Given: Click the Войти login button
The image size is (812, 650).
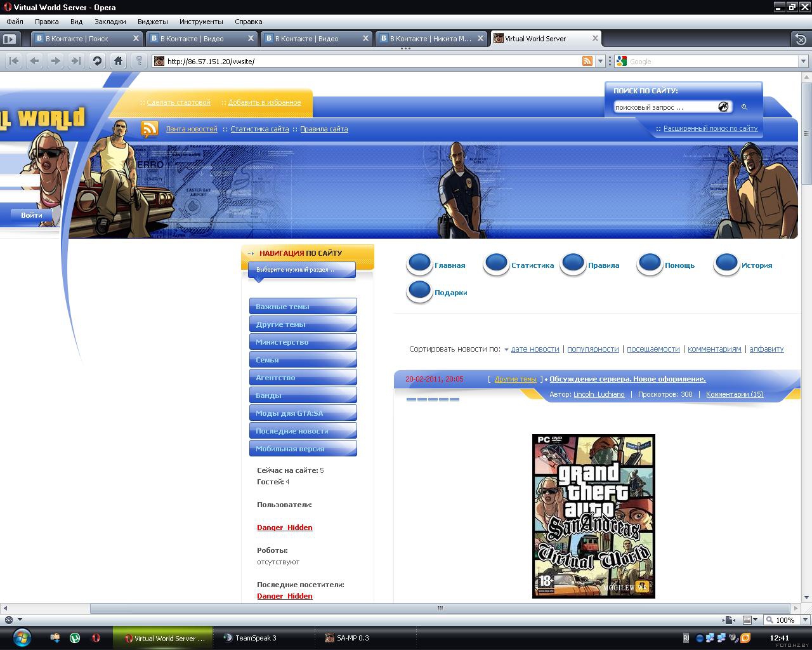Looking at the screenshot, I should click(31, 215).
